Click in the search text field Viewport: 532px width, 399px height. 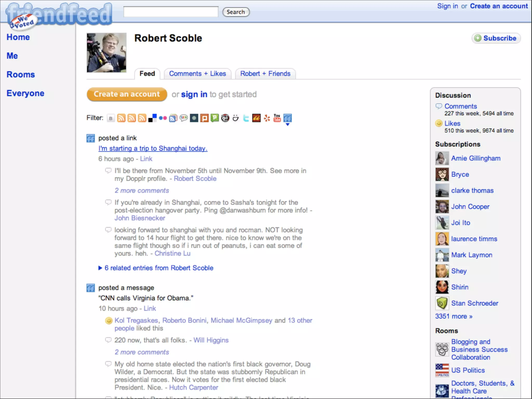tap(171, 12)
